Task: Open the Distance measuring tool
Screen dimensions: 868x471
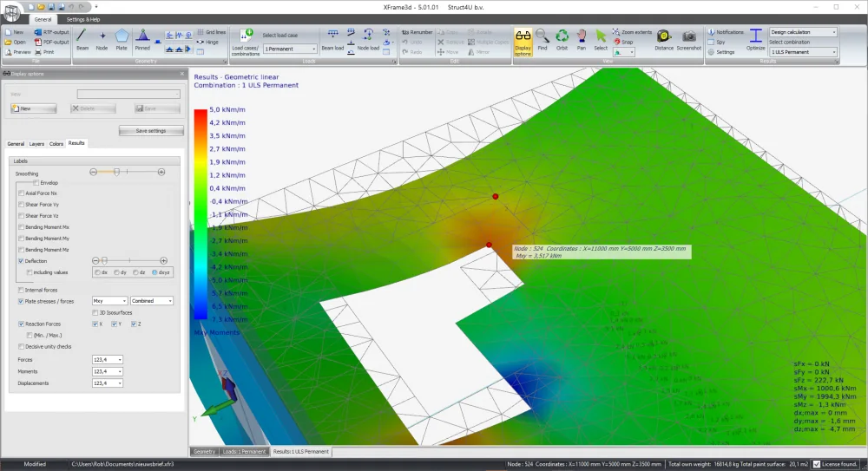Action: 664,40
